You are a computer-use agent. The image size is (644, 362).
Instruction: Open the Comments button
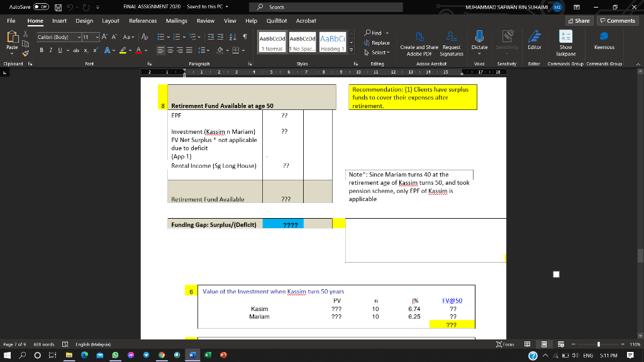[617, 21]
